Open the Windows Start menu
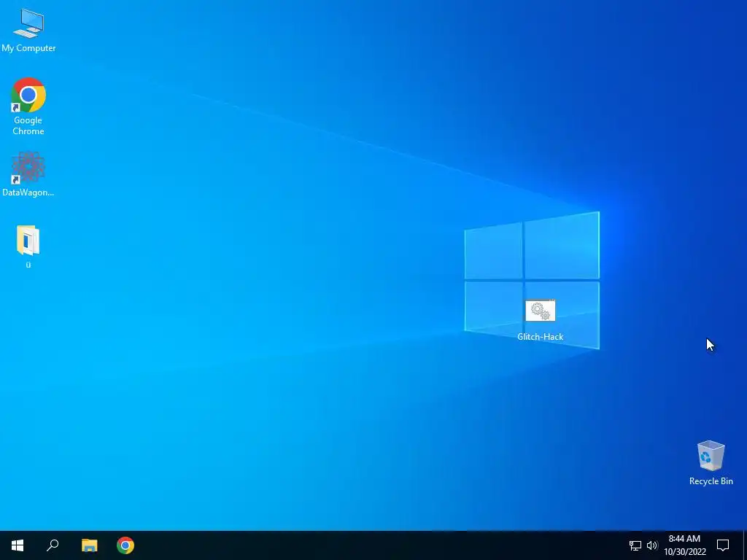This screenshot has width=747, height=560. [x=18, y=545]
